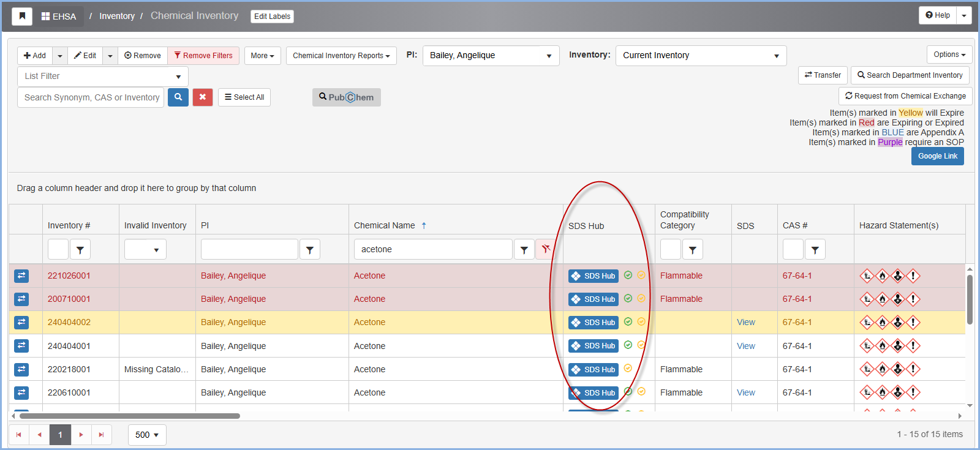The height and width of the screenshot is (450, 980).
Task: Click the Search Synonym, CAS input field
Action: [x=91, y=97]
